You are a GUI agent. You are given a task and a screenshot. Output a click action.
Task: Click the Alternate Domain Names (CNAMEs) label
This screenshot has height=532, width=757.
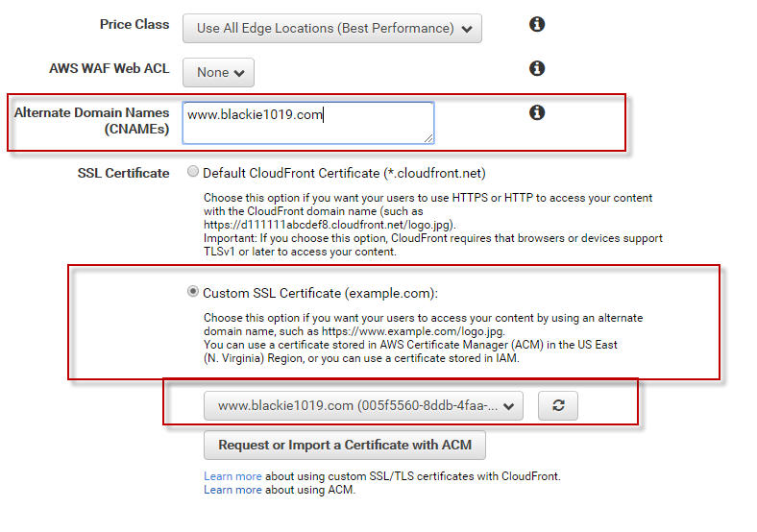click(92, 121)
